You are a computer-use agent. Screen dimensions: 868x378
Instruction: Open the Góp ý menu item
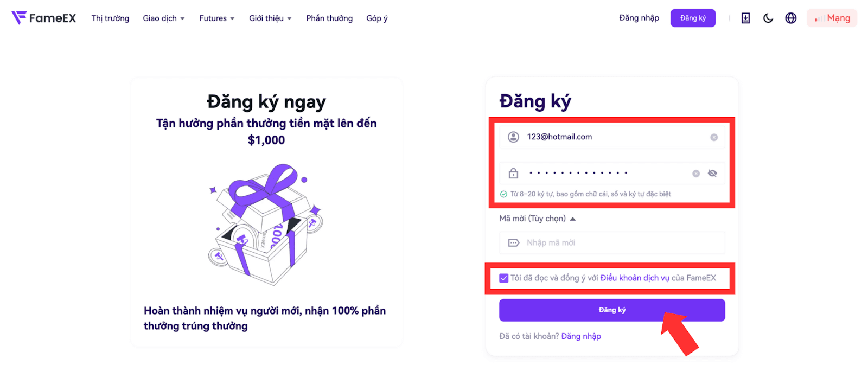[377, 18]
